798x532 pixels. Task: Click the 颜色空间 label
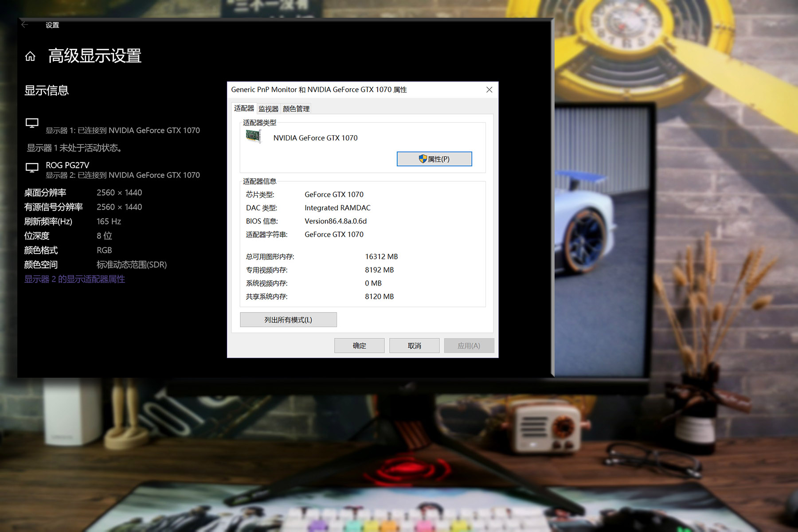[x=41, y=265]
